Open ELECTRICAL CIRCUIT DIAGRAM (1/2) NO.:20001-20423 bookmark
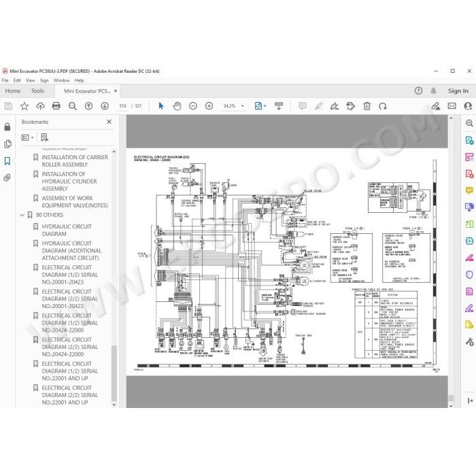Image resolution: width=476 pixels, height=476 pixels. tap(70, 275)
